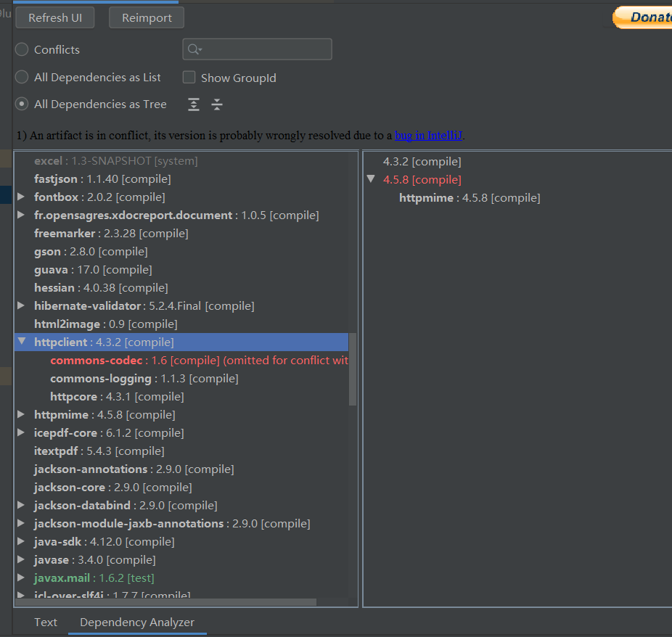
Task: Collapse the 4.5.8 [compile] node in right panel
Action: coord(371,179)
